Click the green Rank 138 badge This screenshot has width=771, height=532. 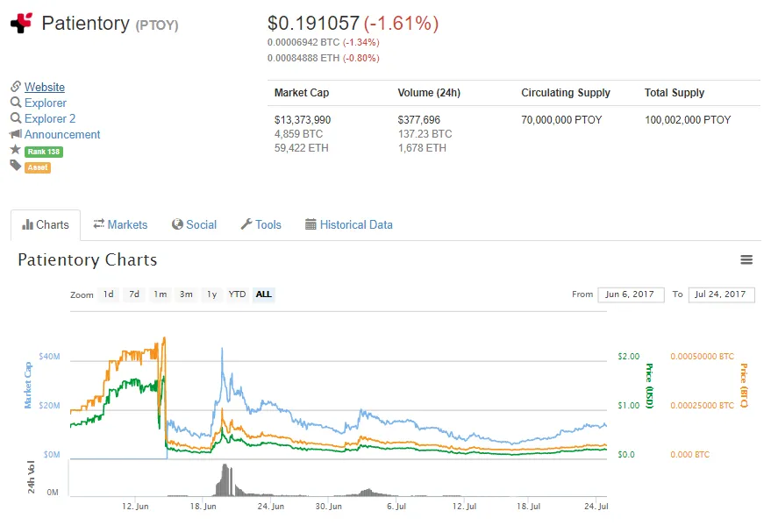(44, 152)
